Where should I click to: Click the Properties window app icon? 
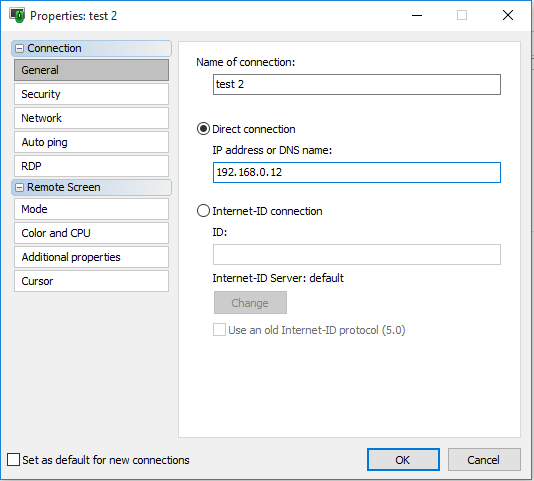tap(17, 15)
